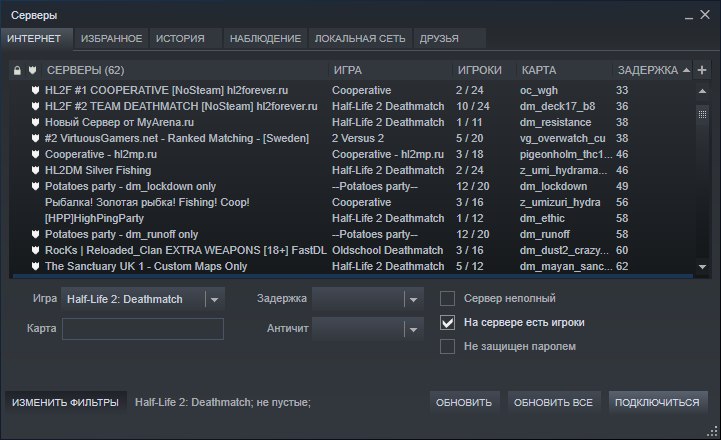Click the VAC shield column header icon
The image size is (721, 440).
[32, 70]
